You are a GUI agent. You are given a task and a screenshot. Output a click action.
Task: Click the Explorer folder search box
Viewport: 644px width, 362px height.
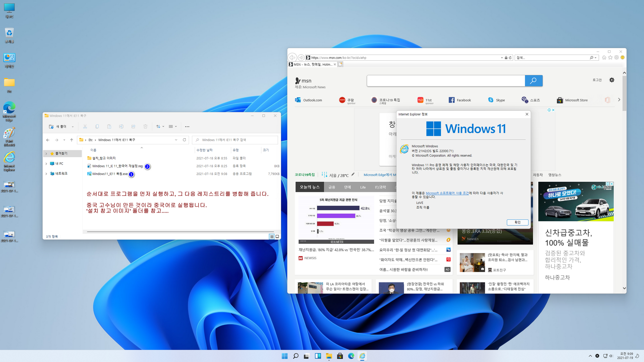(235, 140)
